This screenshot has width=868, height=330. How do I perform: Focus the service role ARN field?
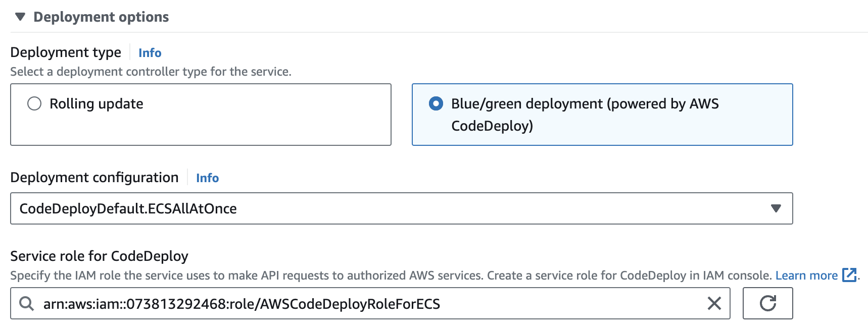pyautogui.click(x=354, y=304)
